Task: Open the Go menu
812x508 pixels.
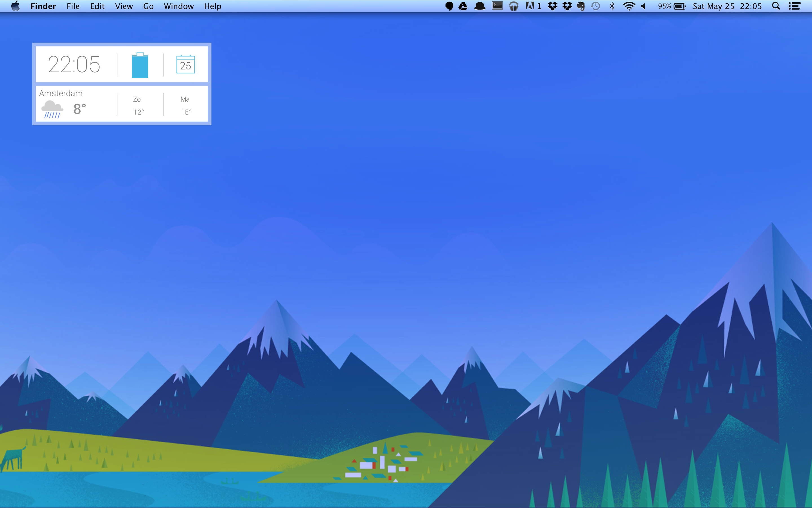Action: click(x=148, y=6)
